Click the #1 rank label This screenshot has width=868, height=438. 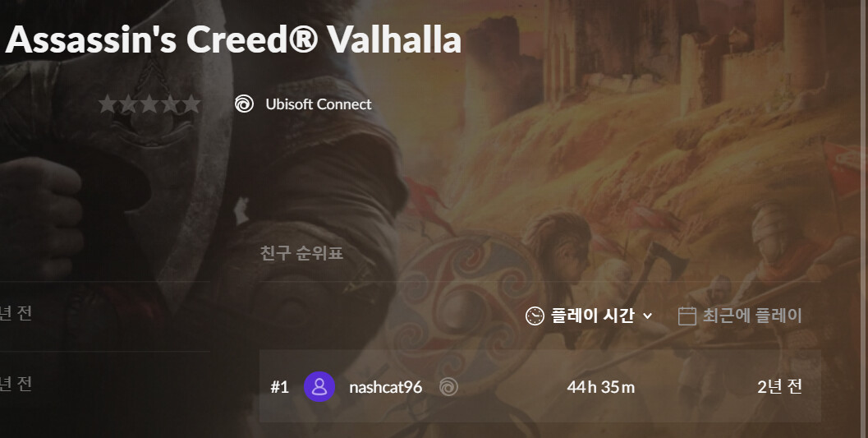coord(279,387)
